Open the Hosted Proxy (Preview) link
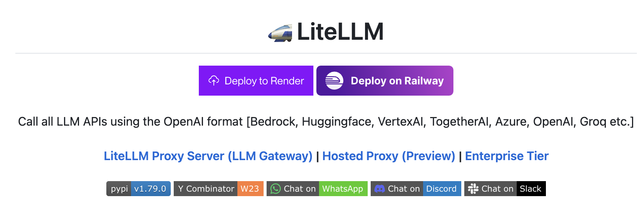 pos(389,156)
